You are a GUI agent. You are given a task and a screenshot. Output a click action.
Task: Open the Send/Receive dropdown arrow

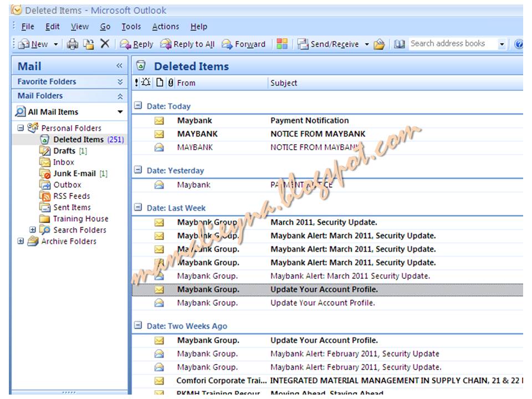coord(367,44)
